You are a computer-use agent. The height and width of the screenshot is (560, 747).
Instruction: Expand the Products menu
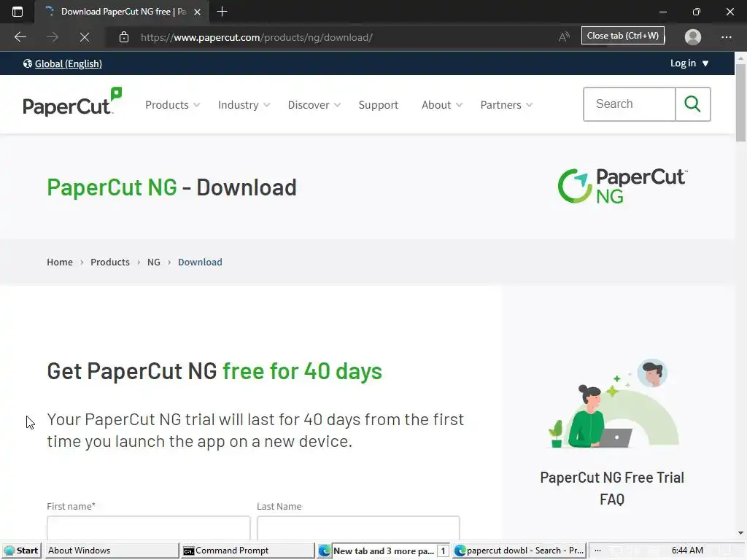click(172, 105)
